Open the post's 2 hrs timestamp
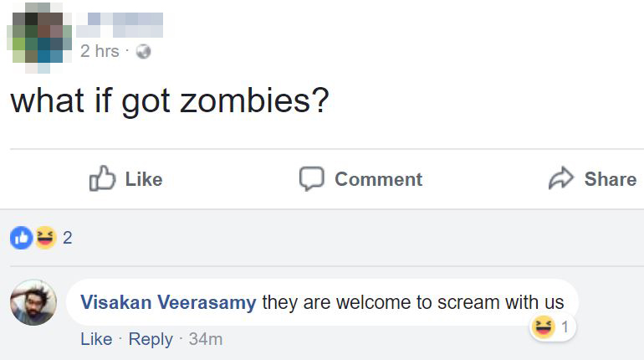 100,52
